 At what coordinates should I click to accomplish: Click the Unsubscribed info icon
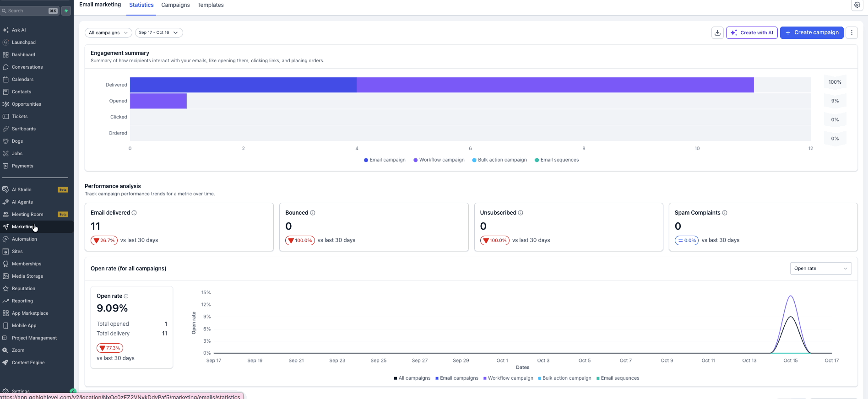pyautogui.click(x=521, y=213)
